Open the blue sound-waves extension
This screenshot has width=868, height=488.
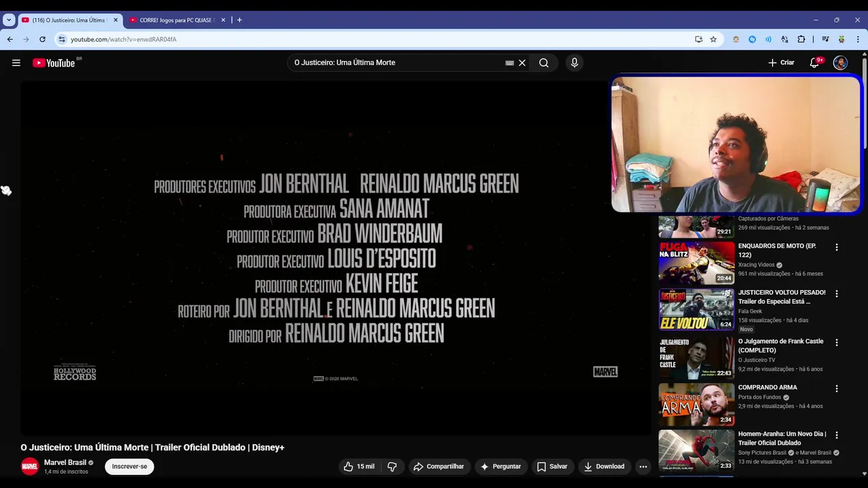(x=768, y=39)
